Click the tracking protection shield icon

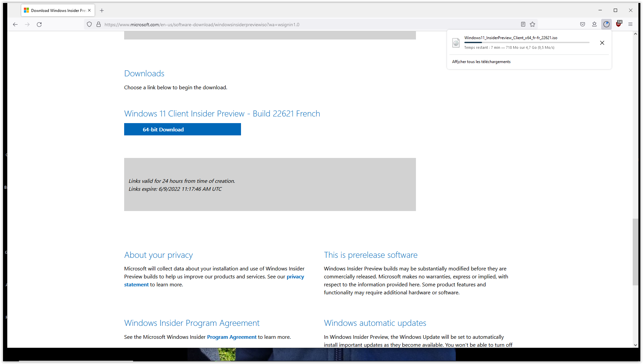coord(89,24)
